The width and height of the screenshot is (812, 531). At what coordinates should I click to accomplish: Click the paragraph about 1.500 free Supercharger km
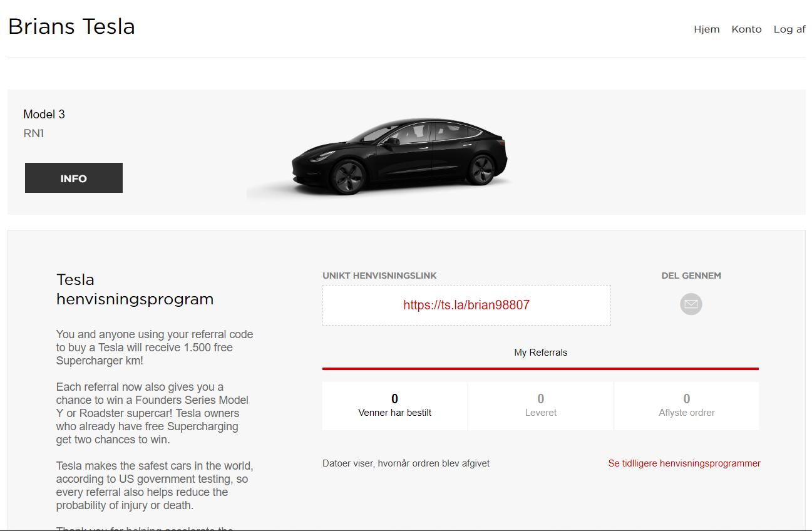(155, 348)
